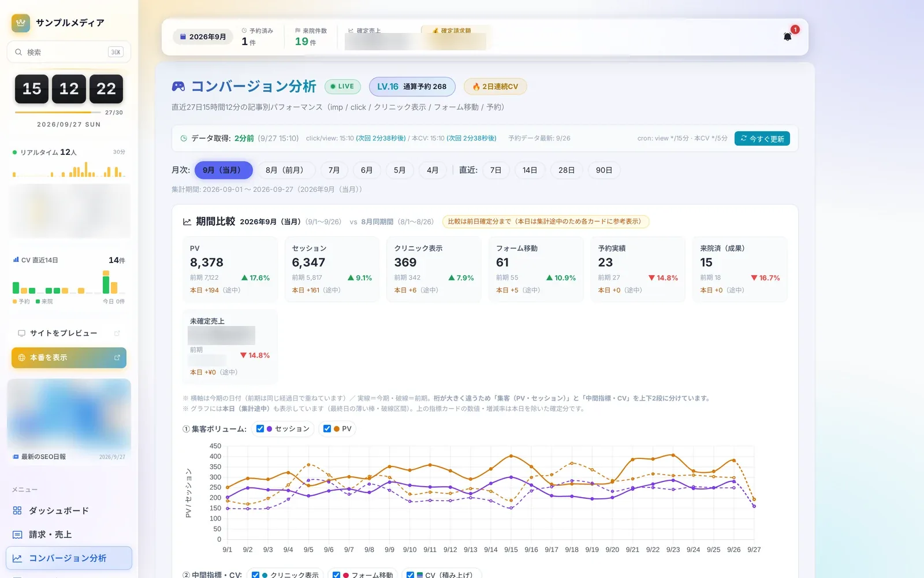Select the 9月（当月） period tab
924x578 pixels.
223,171
